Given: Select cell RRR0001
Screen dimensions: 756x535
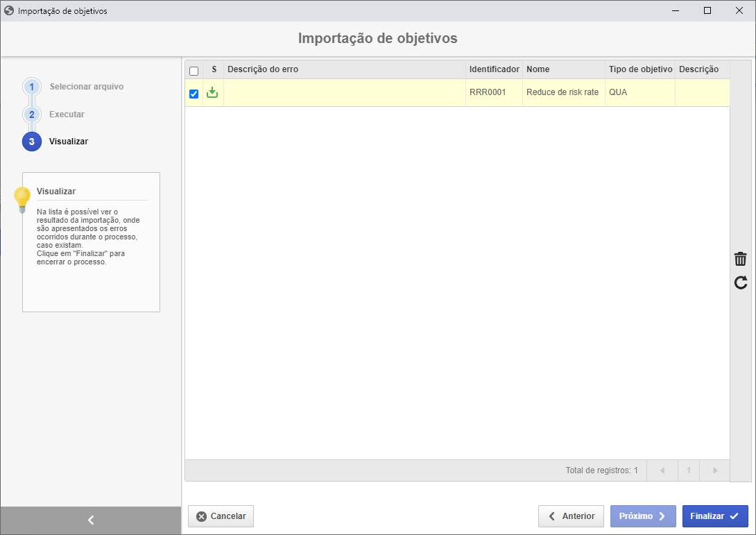Looking at the screenshot, I should point(494,92).
